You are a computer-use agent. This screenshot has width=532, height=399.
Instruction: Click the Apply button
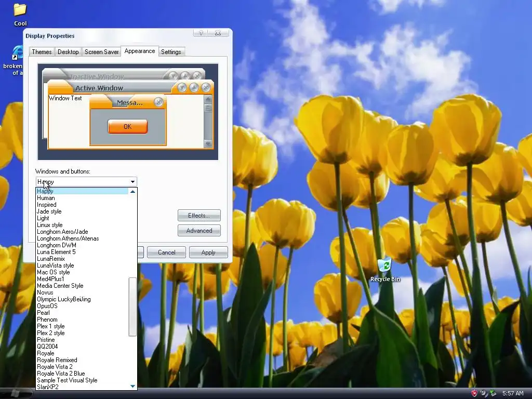tap(208, 252)
